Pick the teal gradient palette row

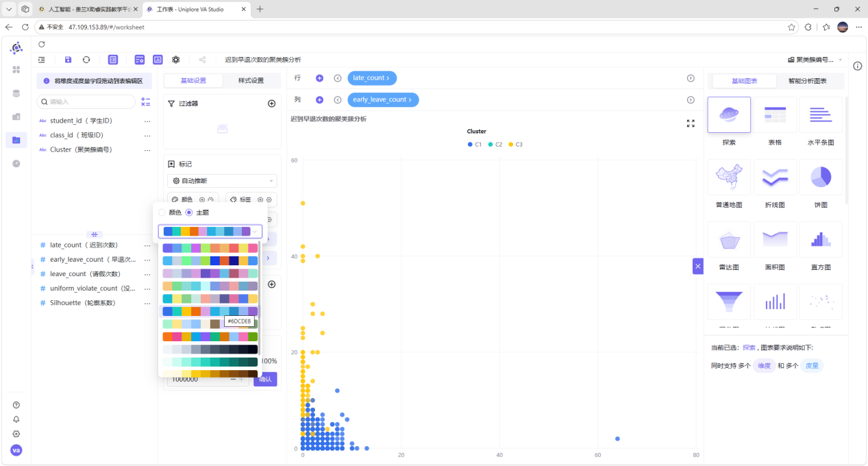tap(210, 362)
